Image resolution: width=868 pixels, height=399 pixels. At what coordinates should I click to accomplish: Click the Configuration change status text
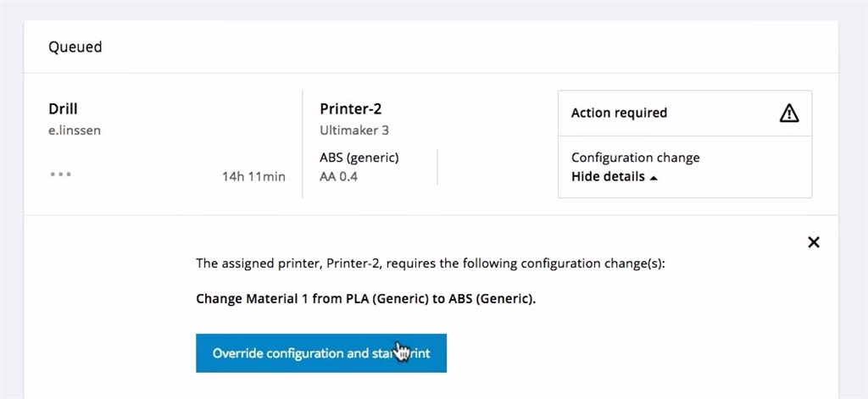(x=635, y=158)
